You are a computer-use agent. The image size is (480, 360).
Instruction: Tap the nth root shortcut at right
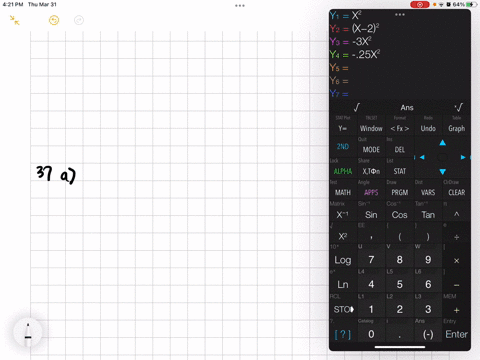[459, 107]
